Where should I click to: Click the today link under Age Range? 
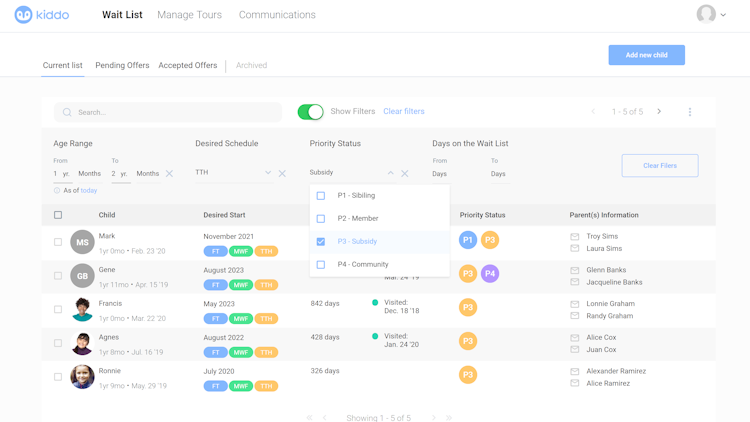click(x=89, y=190)
